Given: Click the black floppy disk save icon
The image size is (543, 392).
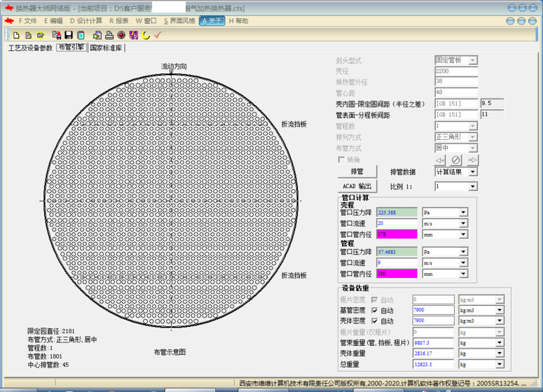Looking at the screenshot, I should [69, 35].
